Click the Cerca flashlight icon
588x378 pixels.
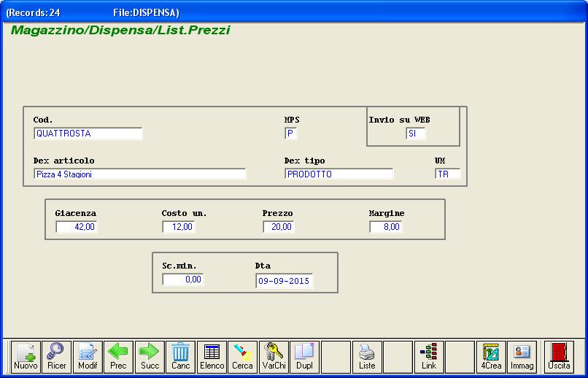[242, 357]
